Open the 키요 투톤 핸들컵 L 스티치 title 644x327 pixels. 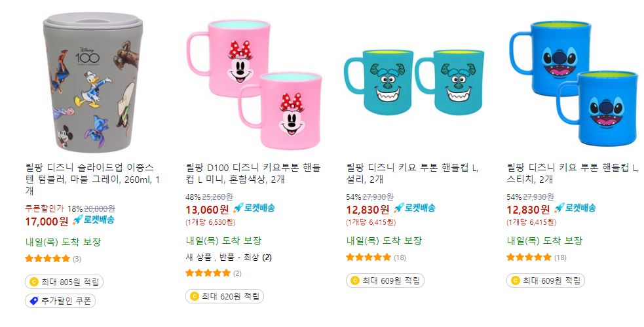pyautogui.click(x=573, y=174)
